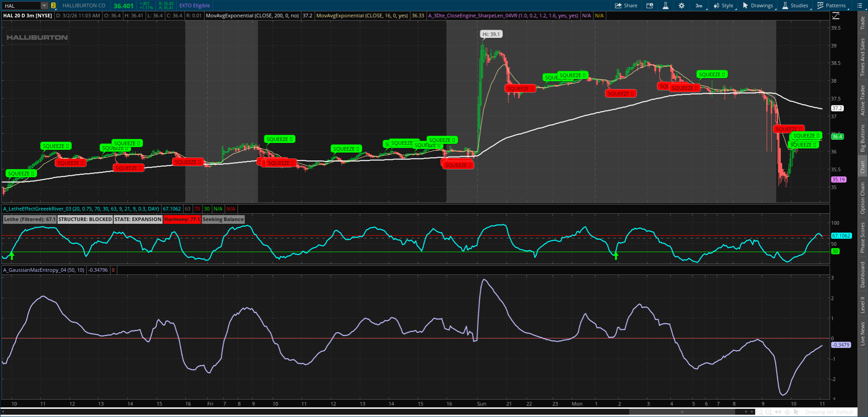Viewport: 868px width, 417px height.
Task: Click the flask Edit Studies icon
Action: click(x=665, y=5)
